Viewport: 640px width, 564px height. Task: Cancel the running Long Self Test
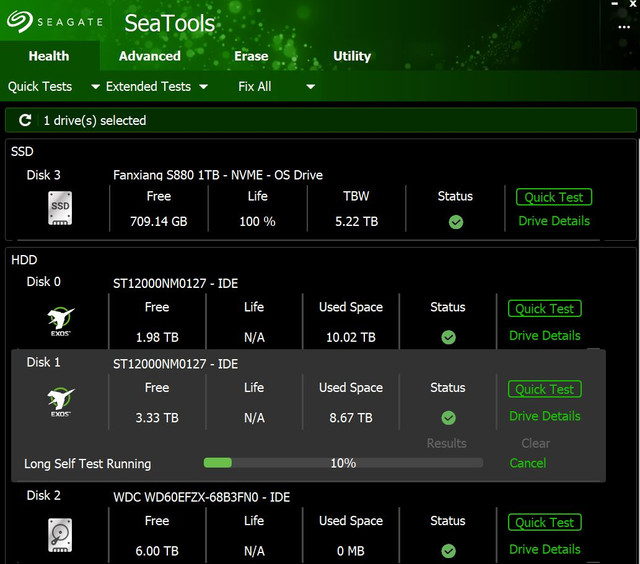528,463
